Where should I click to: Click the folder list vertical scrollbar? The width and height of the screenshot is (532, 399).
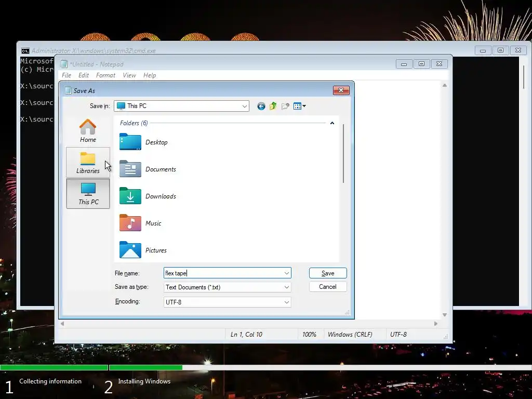coord(343,153)
